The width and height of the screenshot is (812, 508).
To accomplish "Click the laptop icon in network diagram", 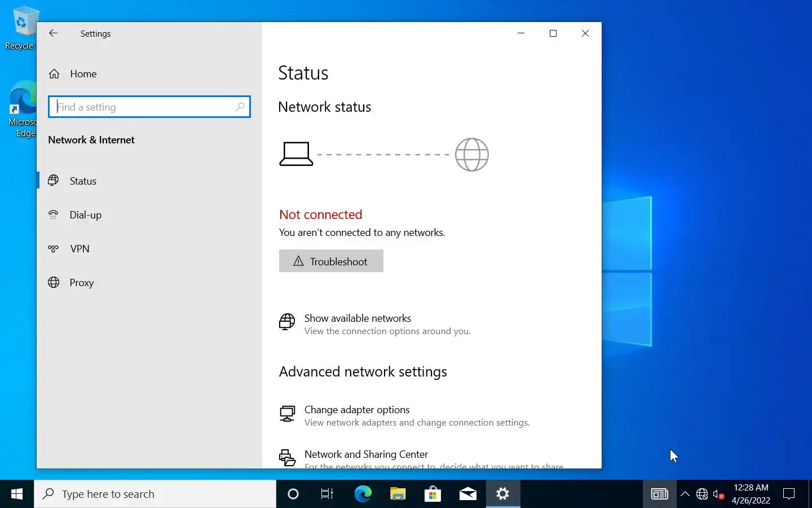I will (x=296, y=154).
